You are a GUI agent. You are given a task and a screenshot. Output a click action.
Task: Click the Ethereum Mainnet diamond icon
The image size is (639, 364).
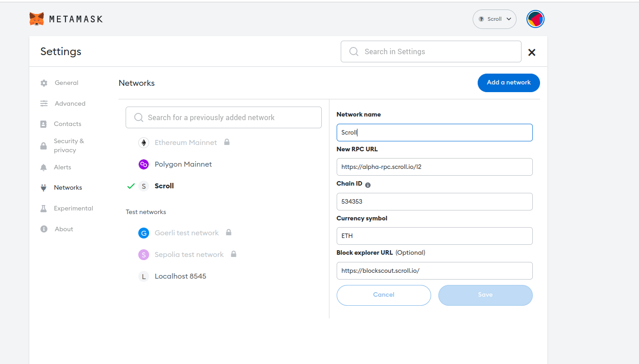click(x=144, y=143)
